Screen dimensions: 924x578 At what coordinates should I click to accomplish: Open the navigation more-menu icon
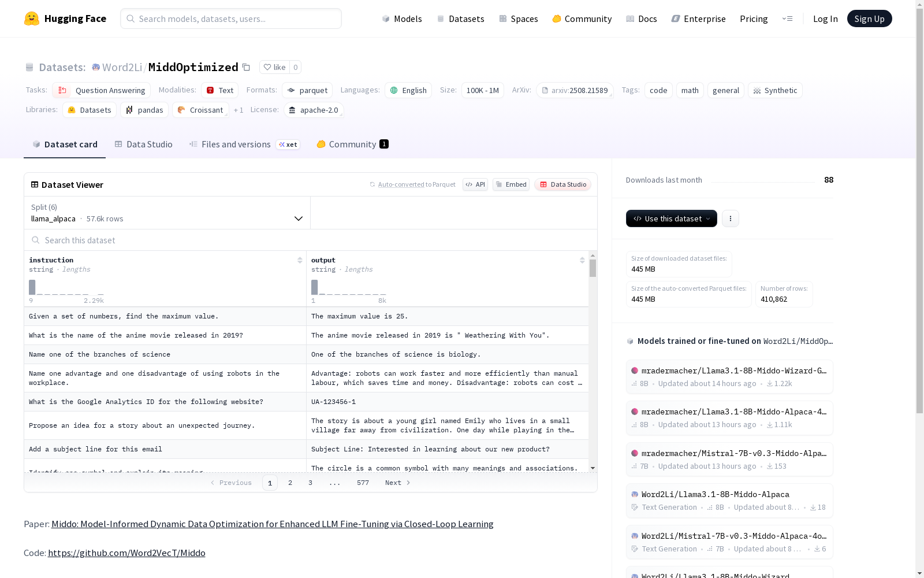(x=787, y=18)
